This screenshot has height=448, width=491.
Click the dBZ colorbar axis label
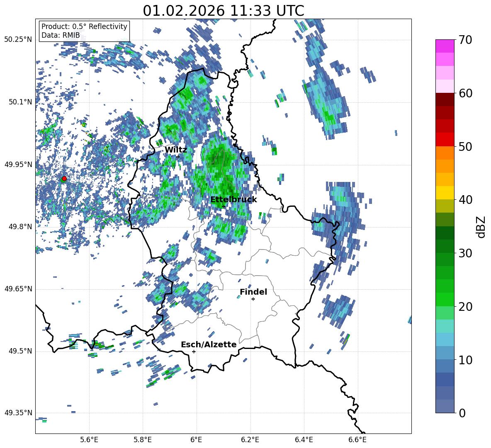481,227
